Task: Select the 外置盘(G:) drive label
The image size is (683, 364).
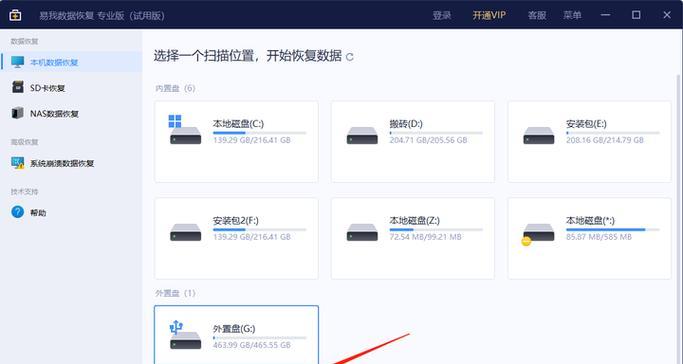Action: pyautogui.click(x=234, y=329)
